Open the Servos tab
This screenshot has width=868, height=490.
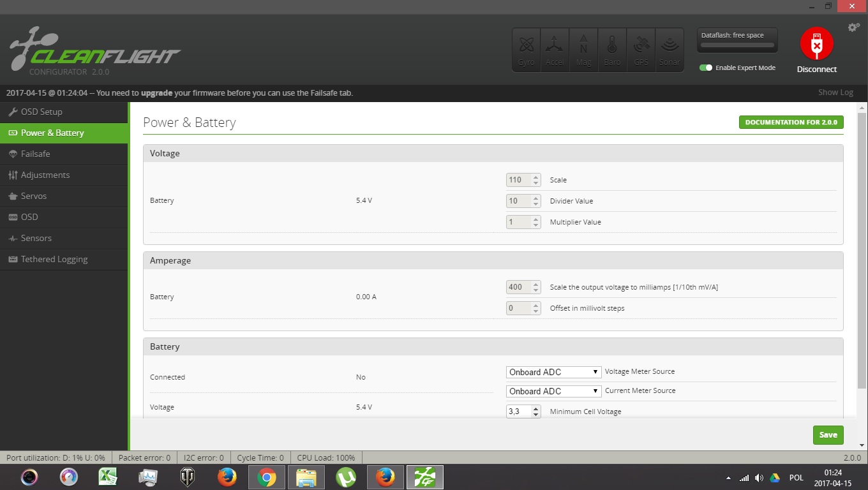[64, 196]
